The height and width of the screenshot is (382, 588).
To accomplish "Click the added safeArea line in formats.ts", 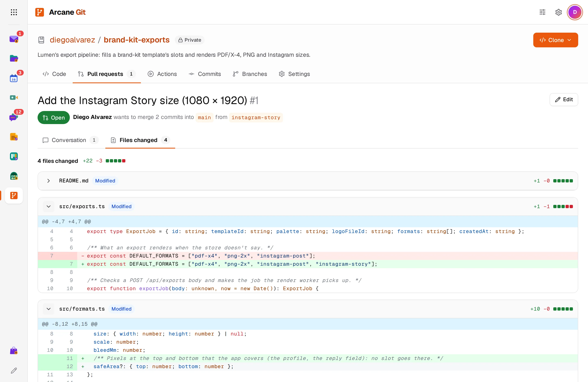I will [308, 366].
